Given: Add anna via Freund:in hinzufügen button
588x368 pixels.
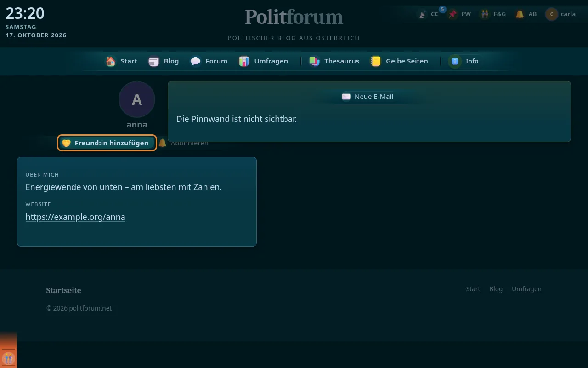Looking at the screenshot, I should (107, 143).
